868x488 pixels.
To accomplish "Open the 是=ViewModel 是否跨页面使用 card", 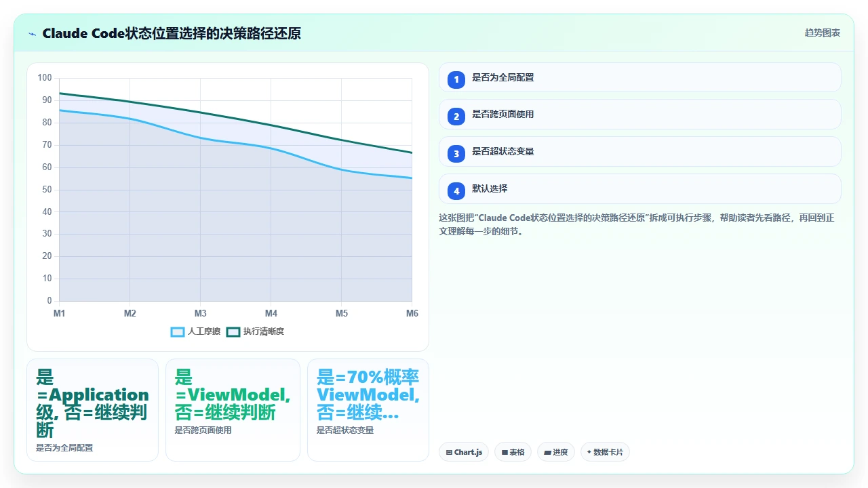I will coord(233,410).
